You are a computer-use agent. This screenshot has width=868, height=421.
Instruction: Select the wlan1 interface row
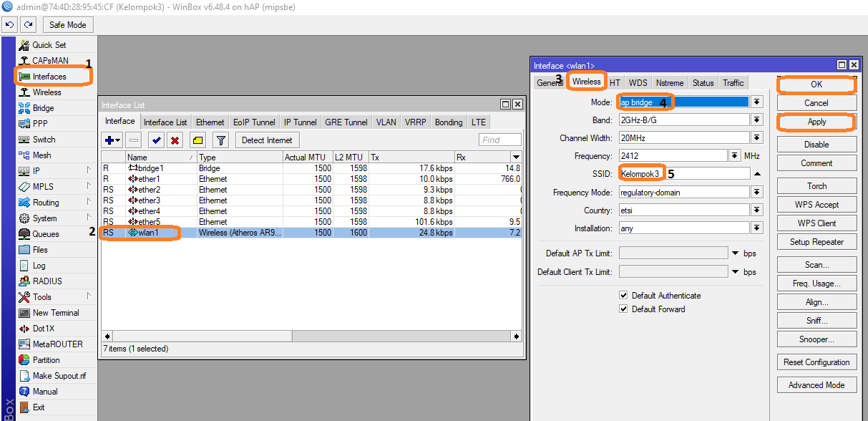click(312, 233)
